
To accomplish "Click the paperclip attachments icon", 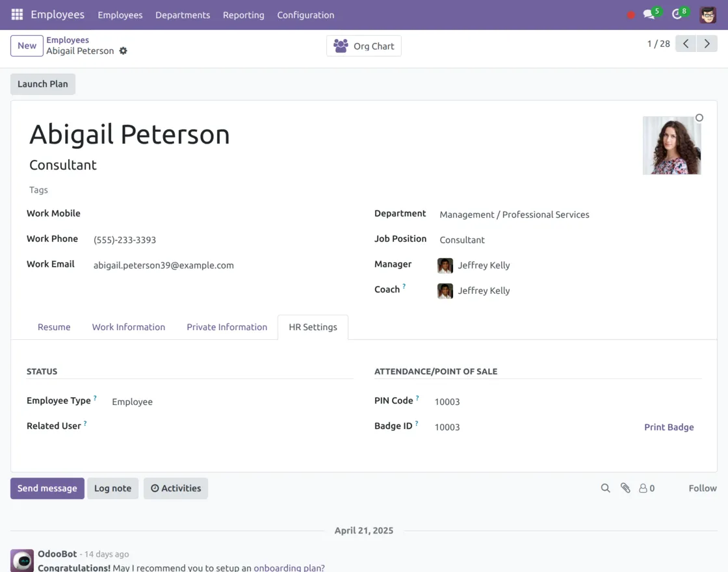I will (x=625, y=488).
